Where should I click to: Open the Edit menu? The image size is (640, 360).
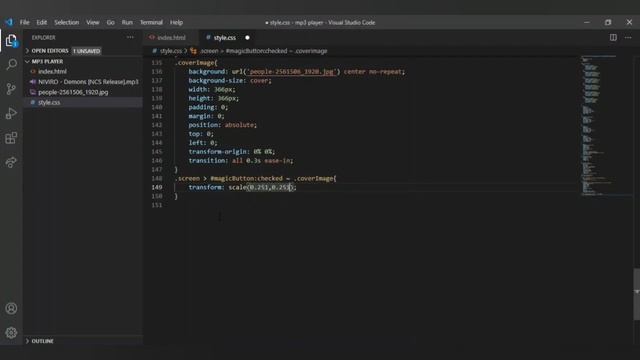pyautogui.click(x=42, y=22)
